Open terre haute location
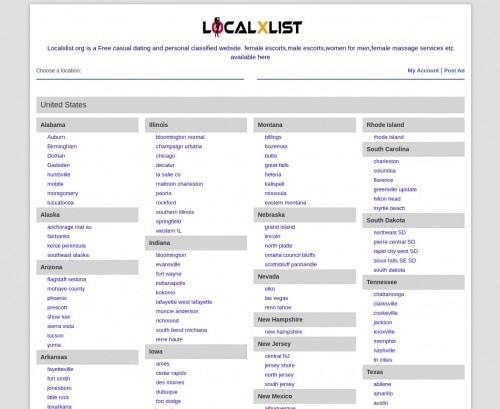The width and height of the screenshot is (500, 409). pyautogui.click(x=169, y=339)
